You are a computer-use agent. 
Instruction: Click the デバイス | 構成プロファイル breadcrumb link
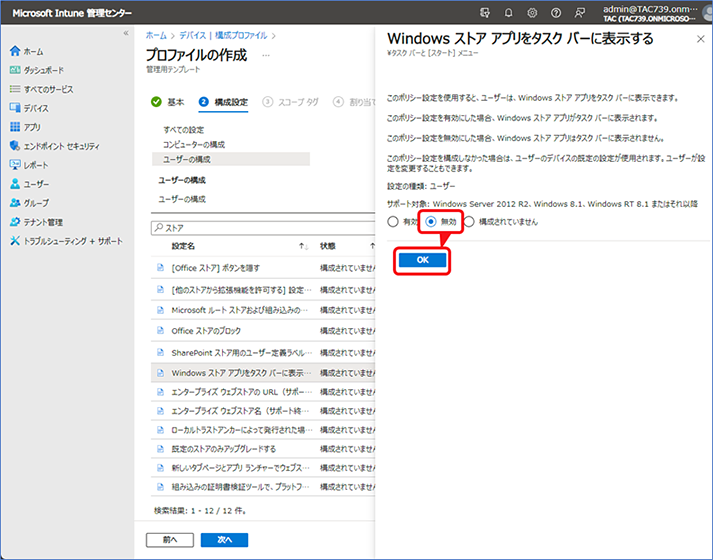tap(223, 35)
